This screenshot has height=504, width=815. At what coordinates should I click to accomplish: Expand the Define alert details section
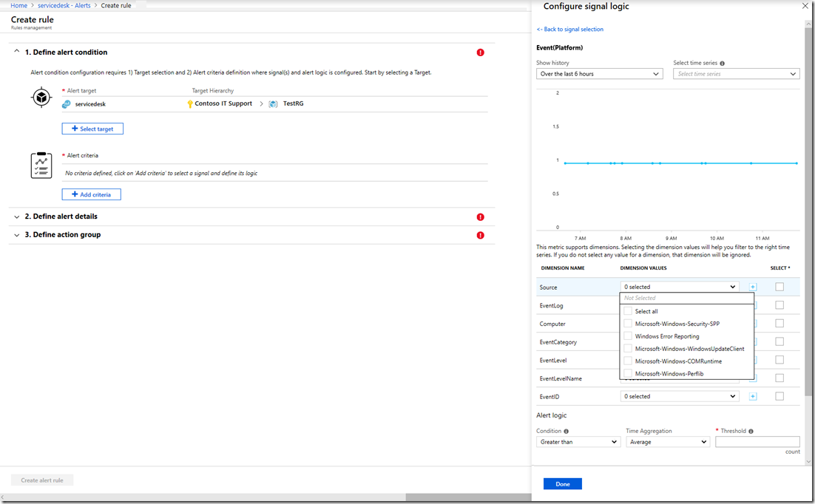click(x=16, y=217)
